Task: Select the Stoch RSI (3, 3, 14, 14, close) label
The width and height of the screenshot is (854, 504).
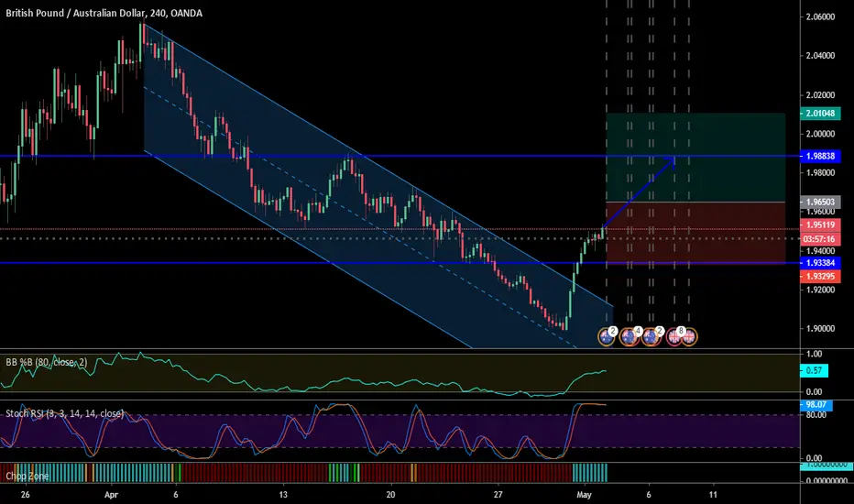Action: (65, 413)
